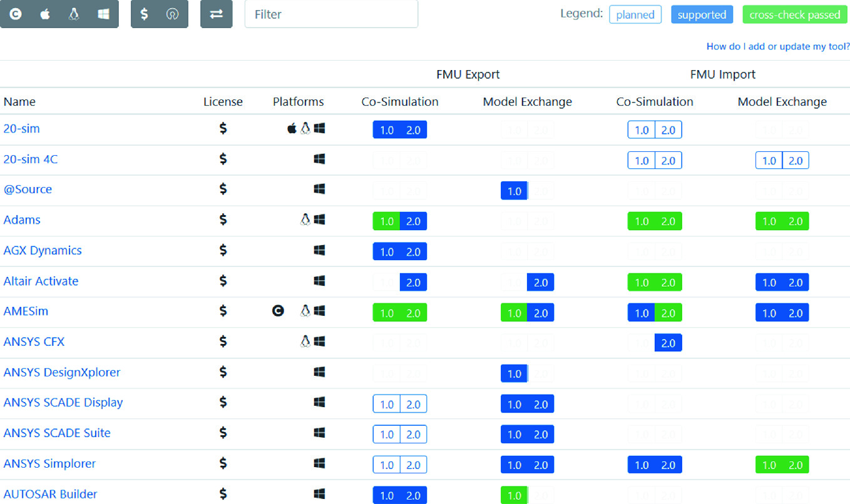The height and width of the screenshot is (504, 850).
Task: Click 20-sim 4C import Model Exchange 2.0 badge
Action: tap(796, 161)
